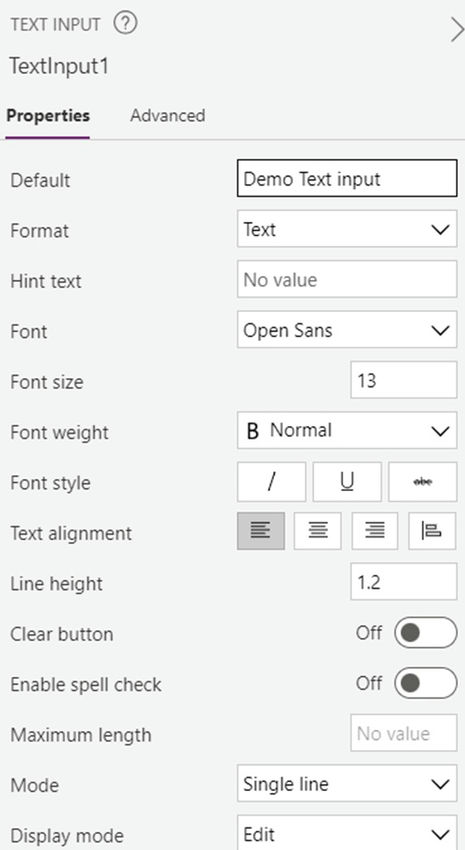This screenshot has height=850, width=465.
Task: Expand the Mode dropdown showing Single line
Action: [347, 784]
